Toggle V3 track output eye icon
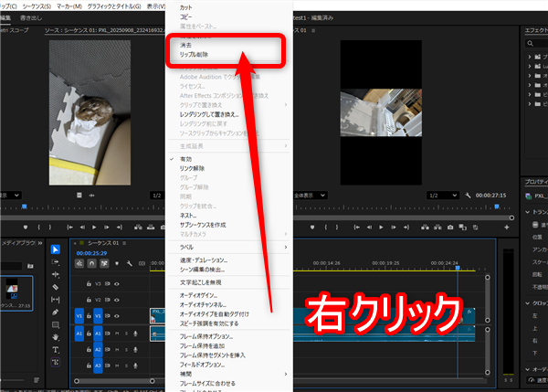548x392 pixels. (117, 284)
